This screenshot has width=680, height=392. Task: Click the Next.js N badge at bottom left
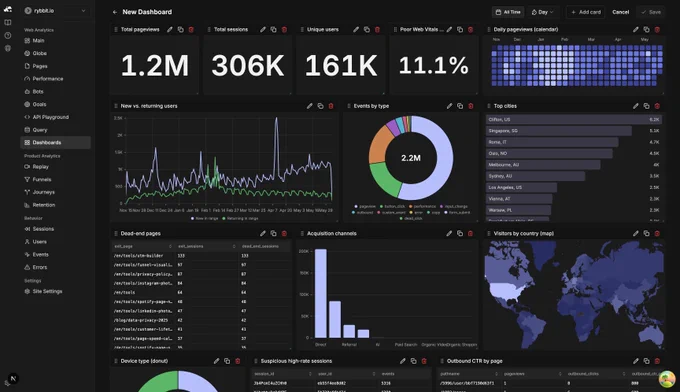point(13,379)
